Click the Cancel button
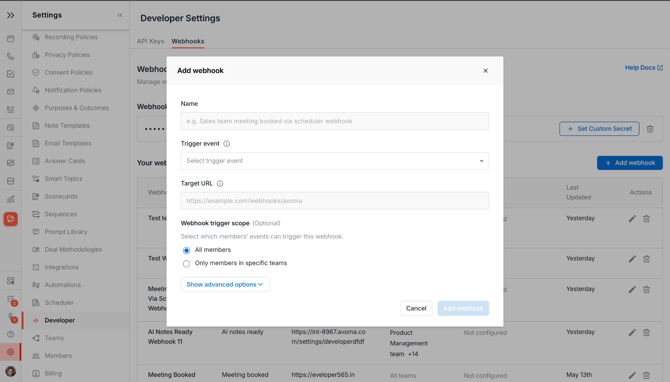The height and width of the screenshot is (382, 670). coord(416,308)
